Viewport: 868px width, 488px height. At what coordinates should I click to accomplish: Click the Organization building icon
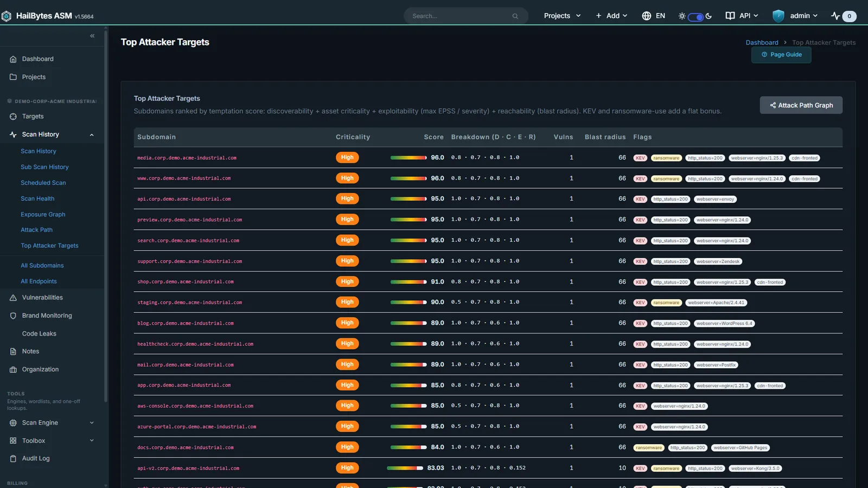(x=13, y=370)
